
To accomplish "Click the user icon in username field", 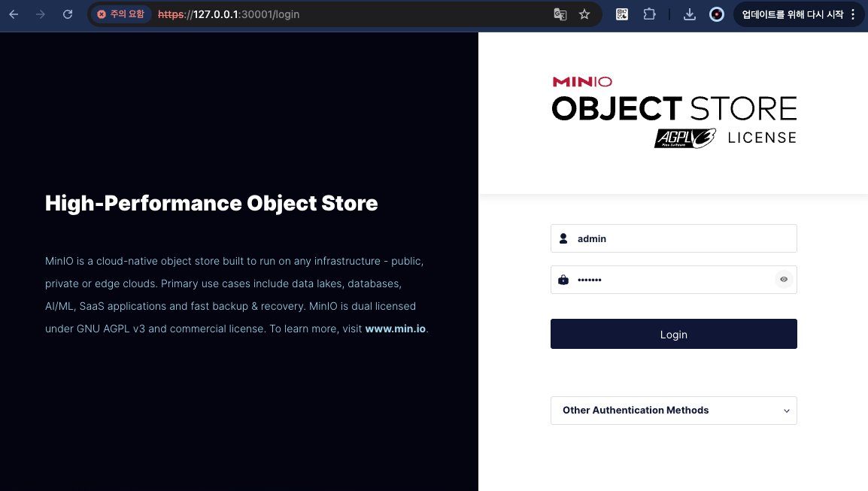I will (563, 238).
